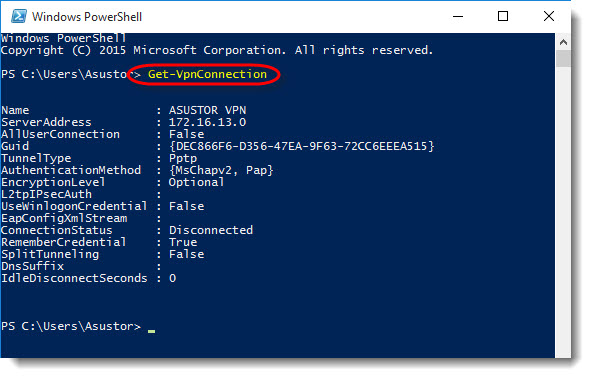Viewport: 591px width, 378px height.
Task: Click the circled Get-VpnConnection command
Action: [x=207, y=74]
